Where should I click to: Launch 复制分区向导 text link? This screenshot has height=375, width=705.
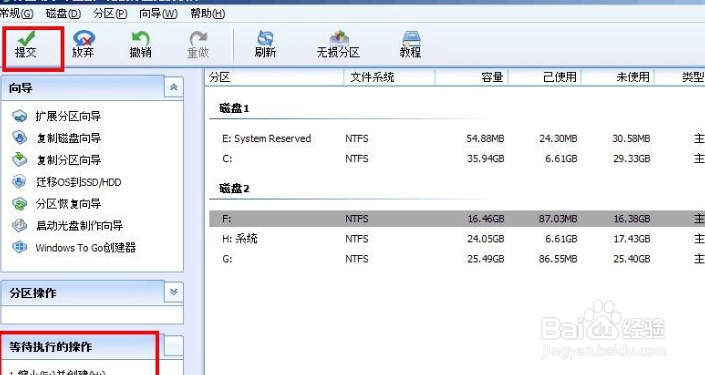(x=68, y=160)
